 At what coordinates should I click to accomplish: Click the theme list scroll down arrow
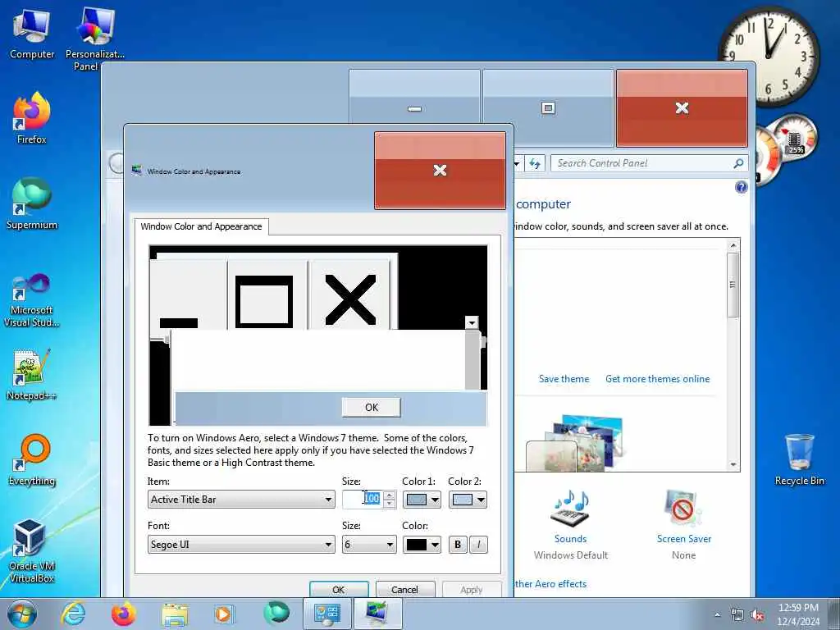(x=733, y=464)
